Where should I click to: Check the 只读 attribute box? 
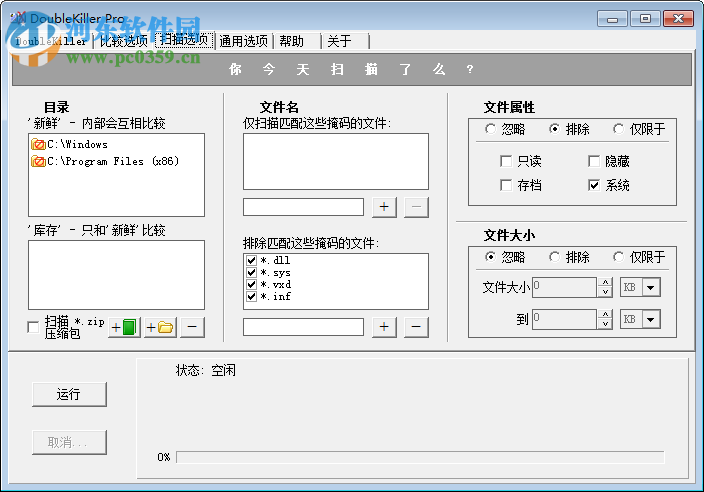tap(506, 161)
